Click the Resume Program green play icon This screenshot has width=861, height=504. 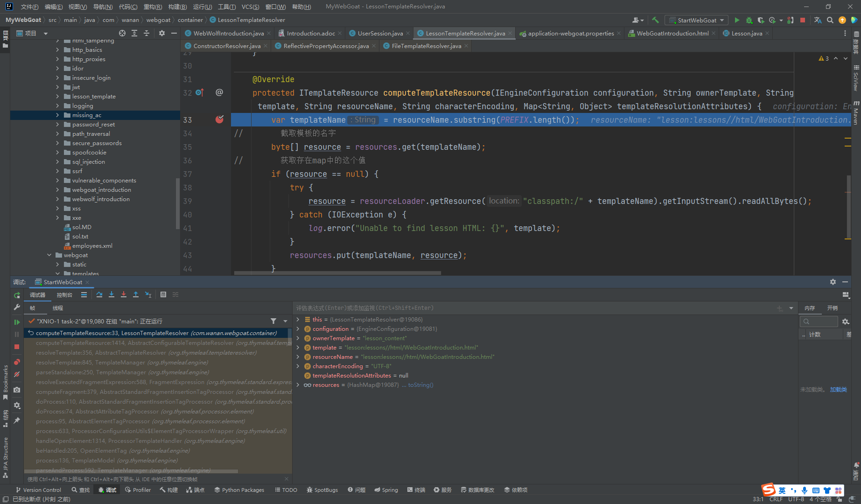17,322
